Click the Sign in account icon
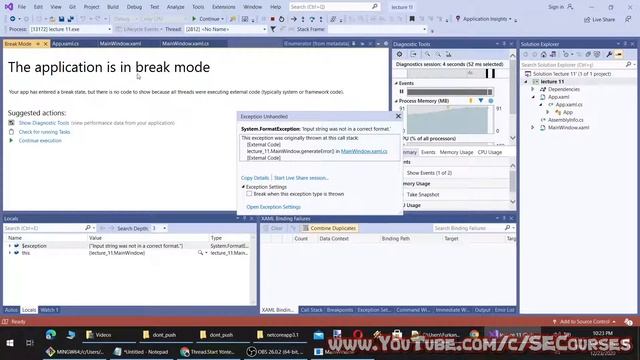 [570, 7]
